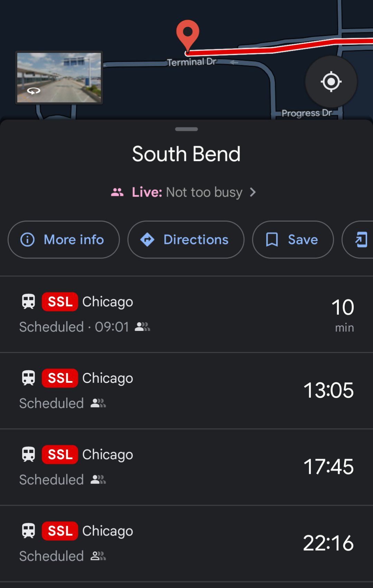Open the Street View thumbnail
The height and width of the screenshot is (588, 373).
coord(59,78)
